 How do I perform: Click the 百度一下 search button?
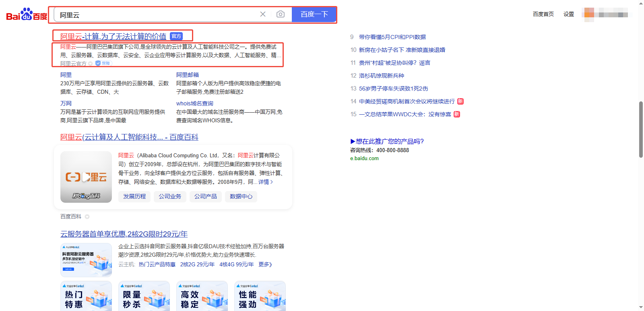314,14
